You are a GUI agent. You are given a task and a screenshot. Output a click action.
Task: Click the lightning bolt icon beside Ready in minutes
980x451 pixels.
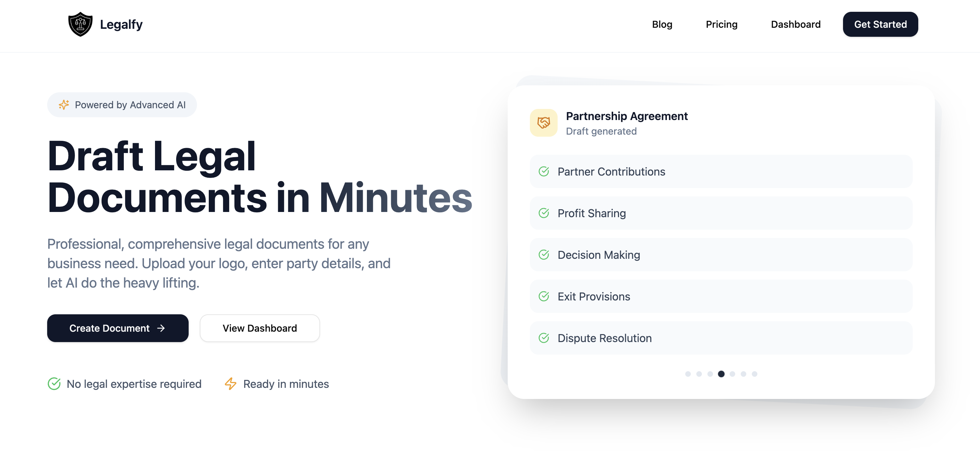231,384
